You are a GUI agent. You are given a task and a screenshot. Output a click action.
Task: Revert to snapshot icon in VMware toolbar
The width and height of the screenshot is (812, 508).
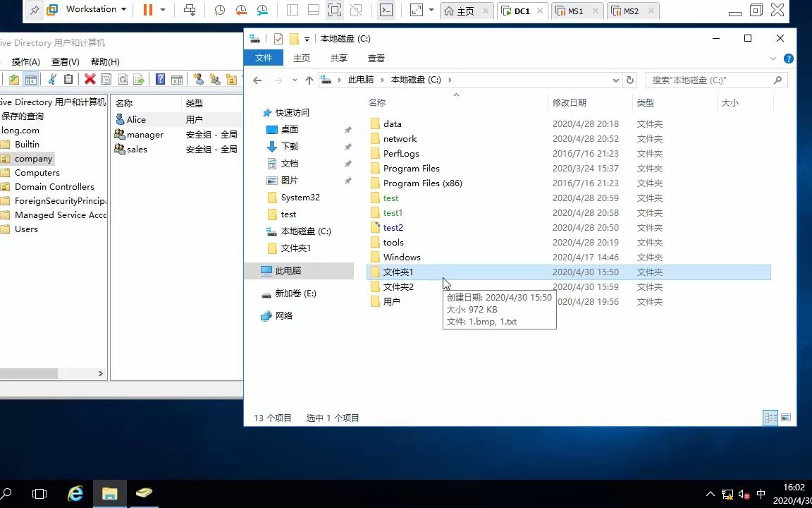coord(241,10)
